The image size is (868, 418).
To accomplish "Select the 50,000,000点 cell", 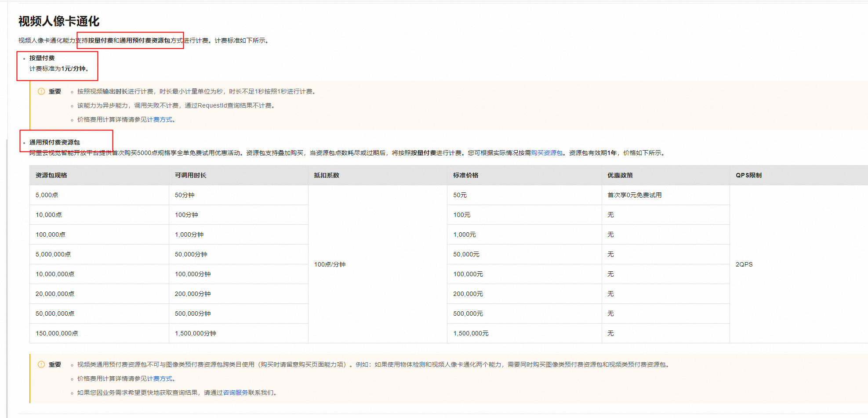I will (x=99, y=313).
